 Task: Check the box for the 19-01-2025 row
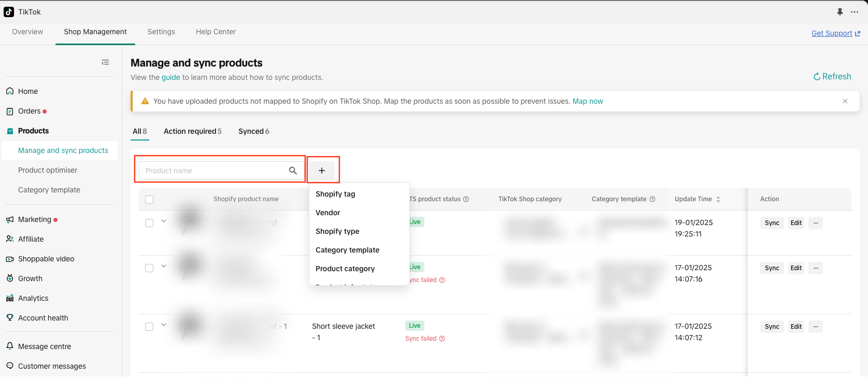point(149,223)
